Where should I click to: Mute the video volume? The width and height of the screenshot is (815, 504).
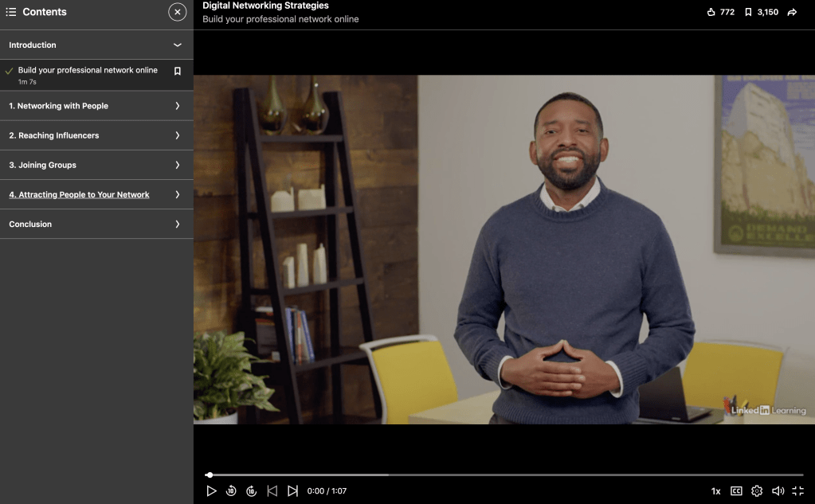778,491
